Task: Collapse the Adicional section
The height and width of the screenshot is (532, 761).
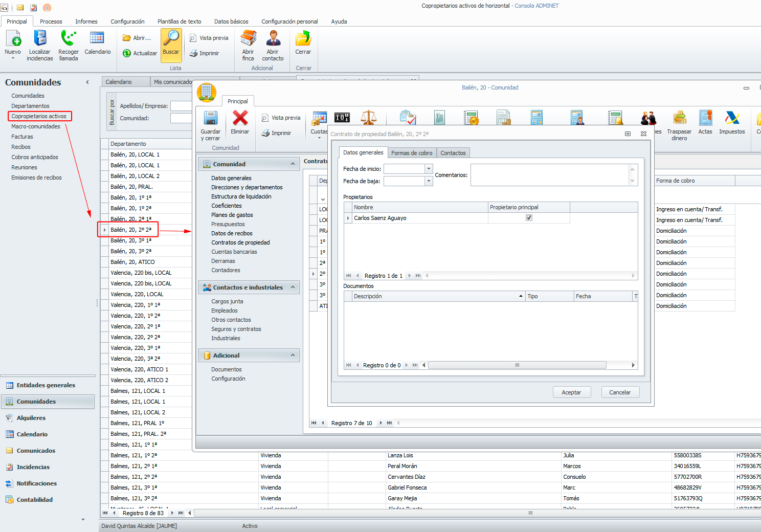Action: click(293, 356)
